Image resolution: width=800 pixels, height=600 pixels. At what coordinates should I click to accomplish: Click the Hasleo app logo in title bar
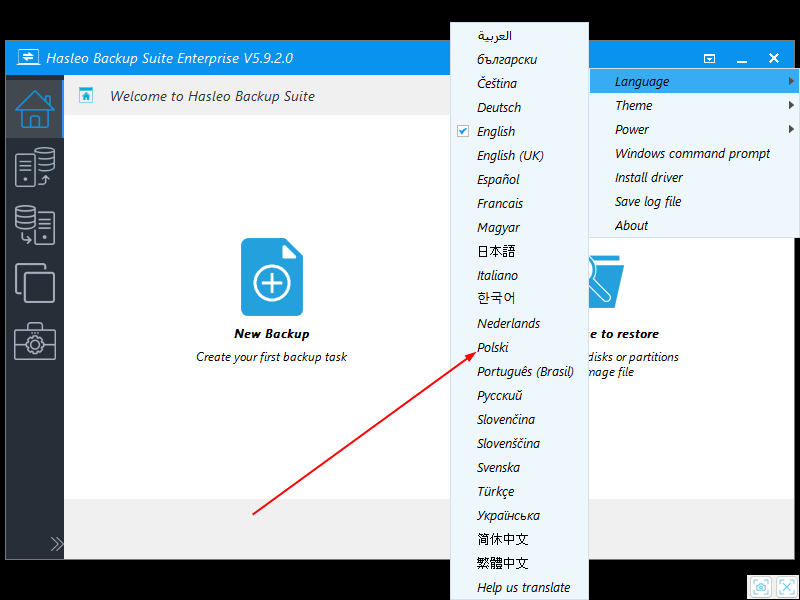(x=28, y=57)
